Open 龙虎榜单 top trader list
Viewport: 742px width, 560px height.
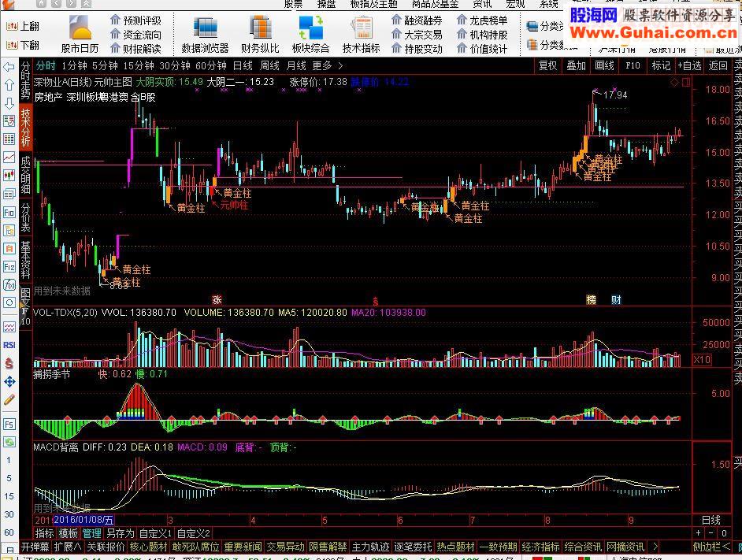(x=482, y=20)
